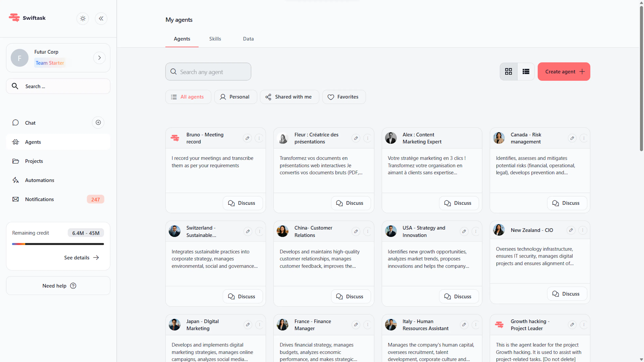This screenshot has height=362, width=644.
Task: Filter by Favorites
Action: point(344,97)
